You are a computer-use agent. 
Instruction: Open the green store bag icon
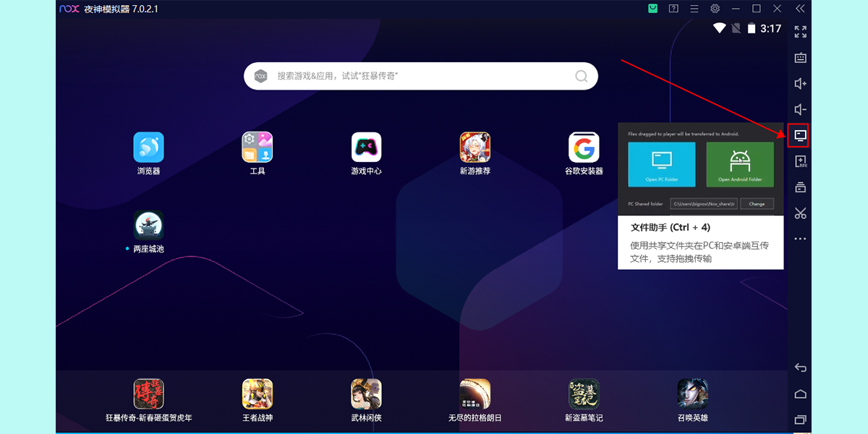(652, 9)
